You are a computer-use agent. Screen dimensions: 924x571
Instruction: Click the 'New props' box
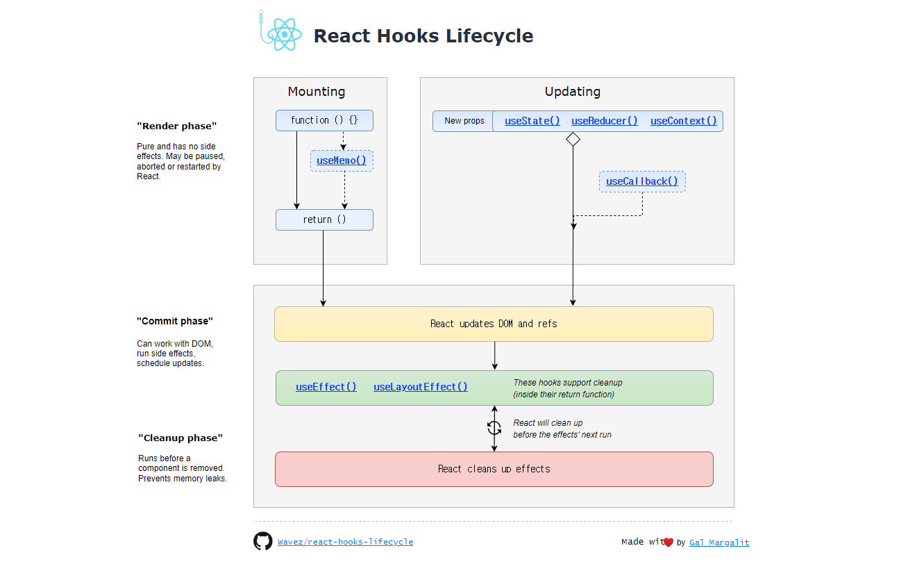click(x=463, y=121)
